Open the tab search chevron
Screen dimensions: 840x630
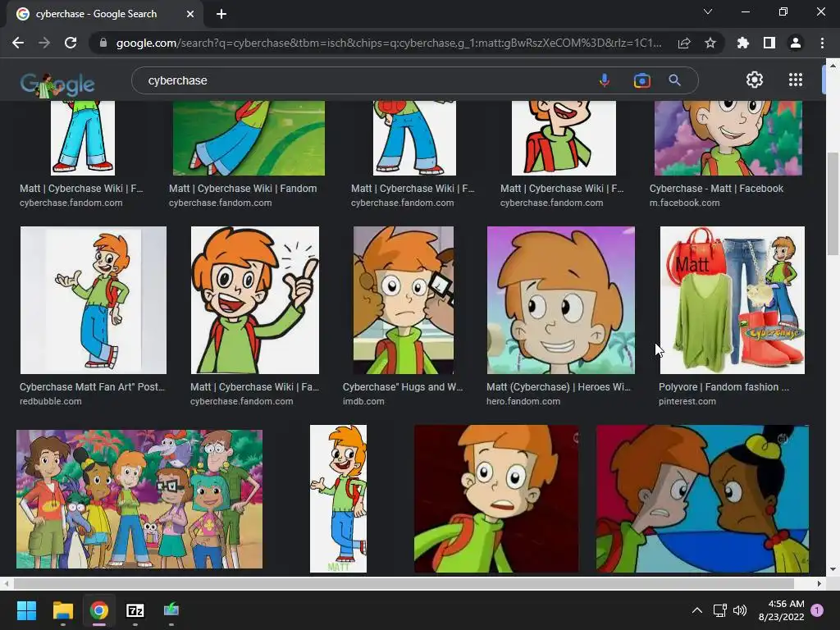tap(708, 11)
